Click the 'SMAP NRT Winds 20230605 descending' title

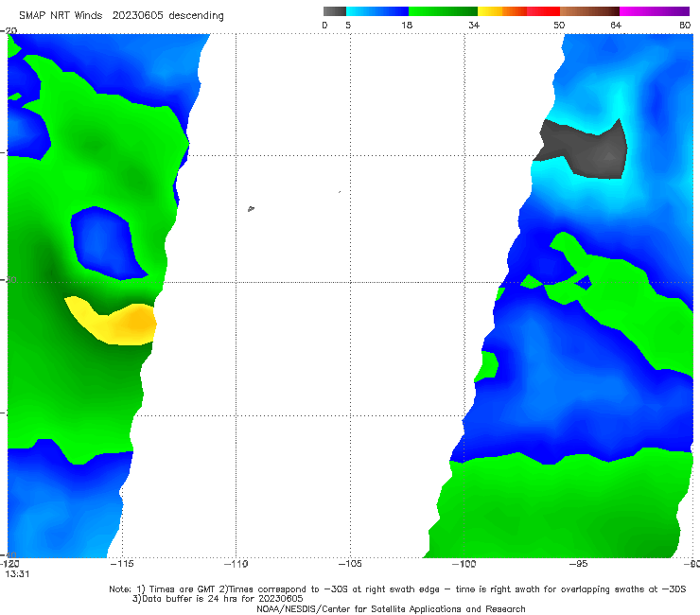pyautogui.click(x=121, y=16)
